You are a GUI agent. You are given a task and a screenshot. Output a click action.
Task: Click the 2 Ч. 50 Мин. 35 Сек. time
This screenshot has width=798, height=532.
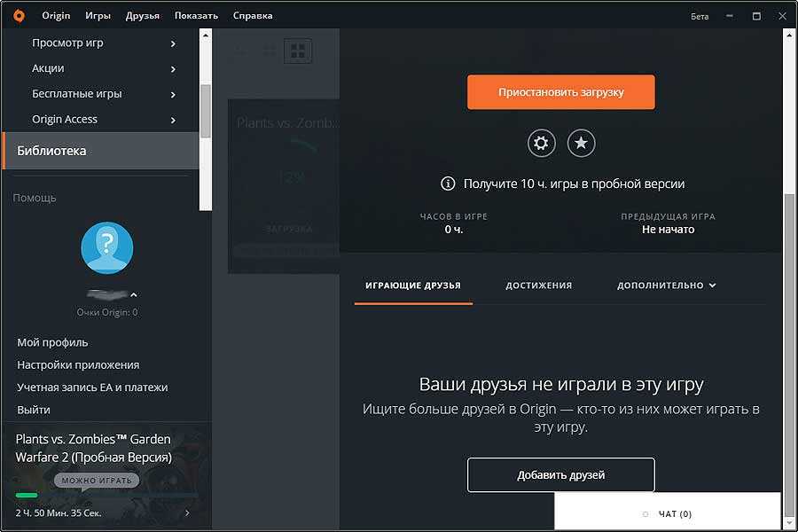[x=59, y=512]
